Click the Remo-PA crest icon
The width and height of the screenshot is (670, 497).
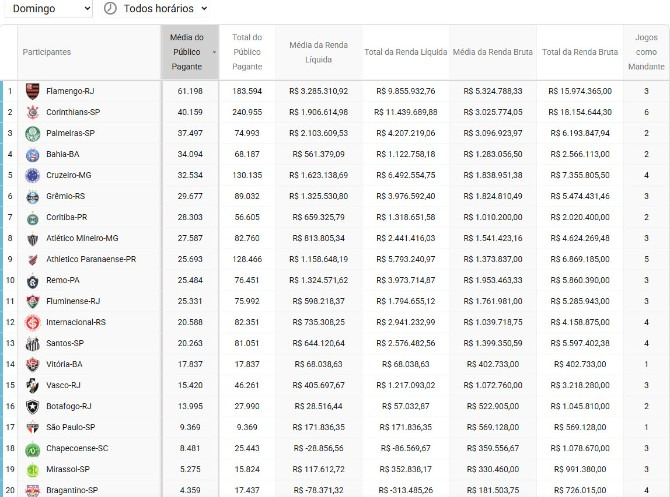(x=32, y=281)
